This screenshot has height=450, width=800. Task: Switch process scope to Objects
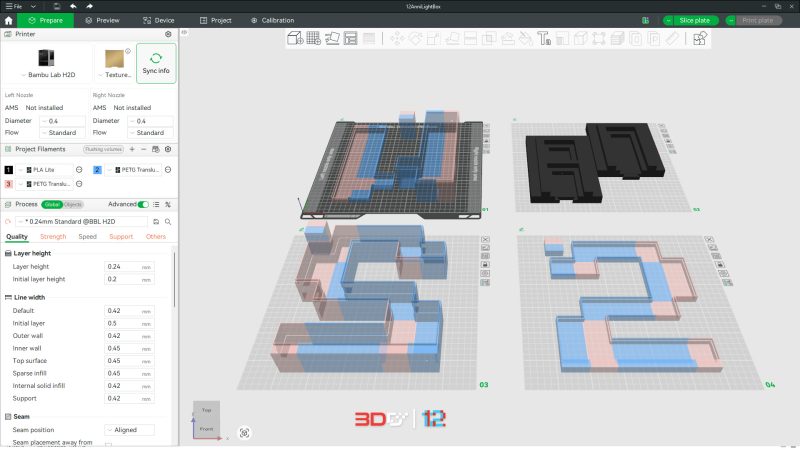click(x=73, y=204)
